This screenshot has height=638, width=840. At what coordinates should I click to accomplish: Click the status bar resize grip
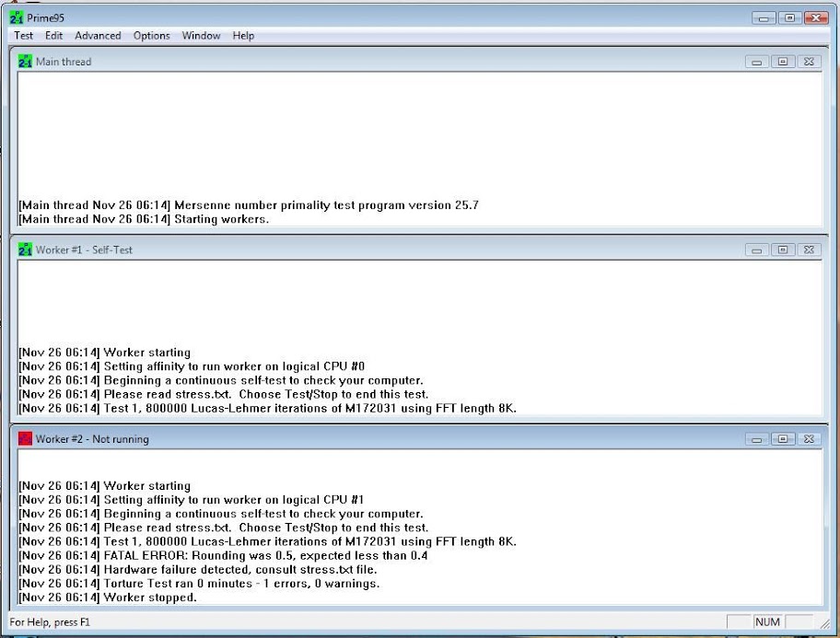coord(825,623)
